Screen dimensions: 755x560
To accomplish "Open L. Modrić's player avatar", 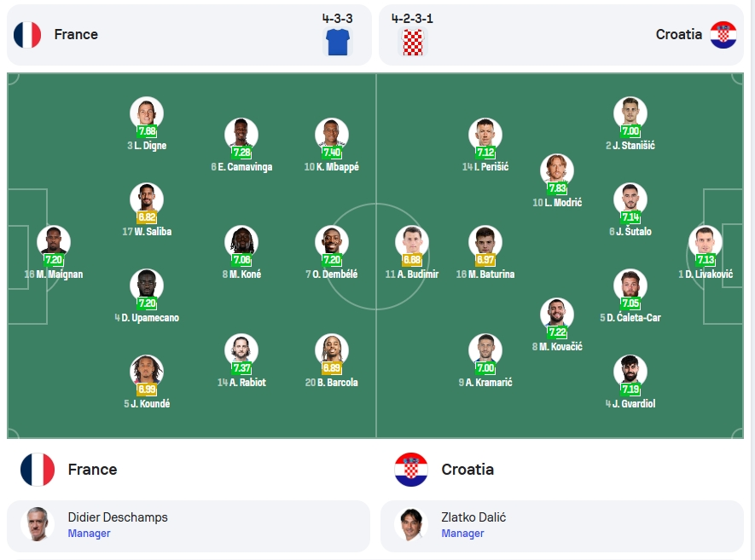I will (x=557, y=170).
